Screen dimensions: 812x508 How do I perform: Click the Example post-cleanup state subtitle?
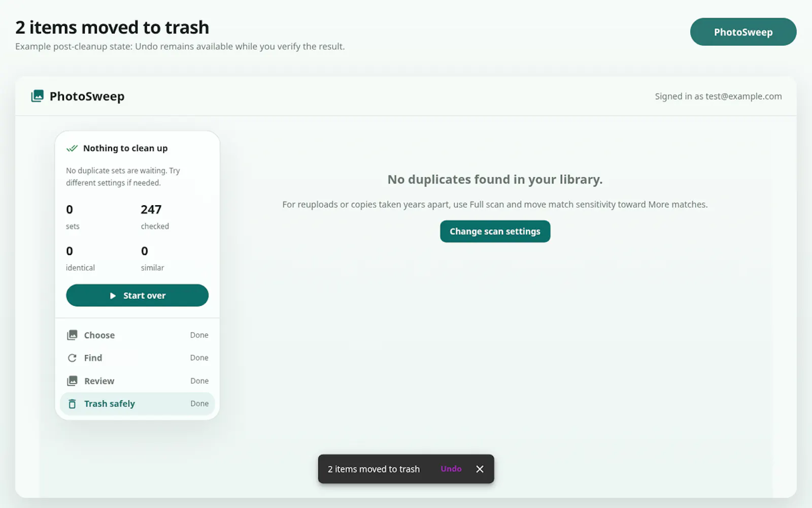pyautogui.click(x=180, y=47)
